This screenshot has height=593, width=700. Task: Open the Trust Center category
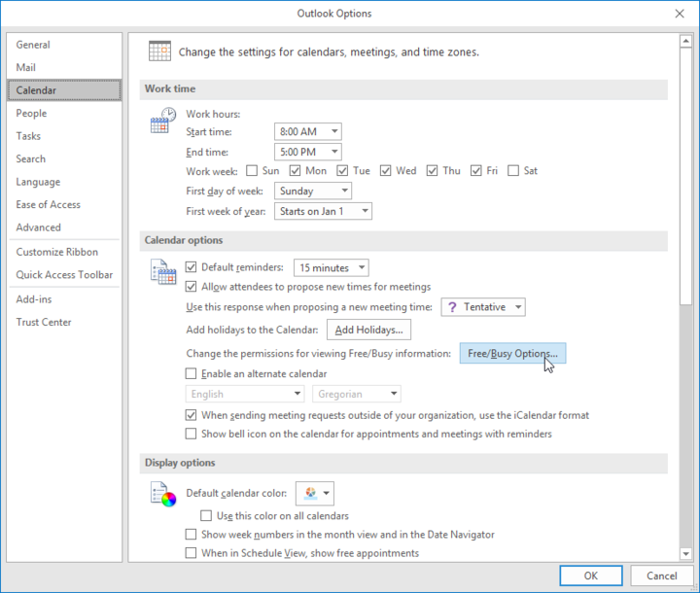pos(64,322)
